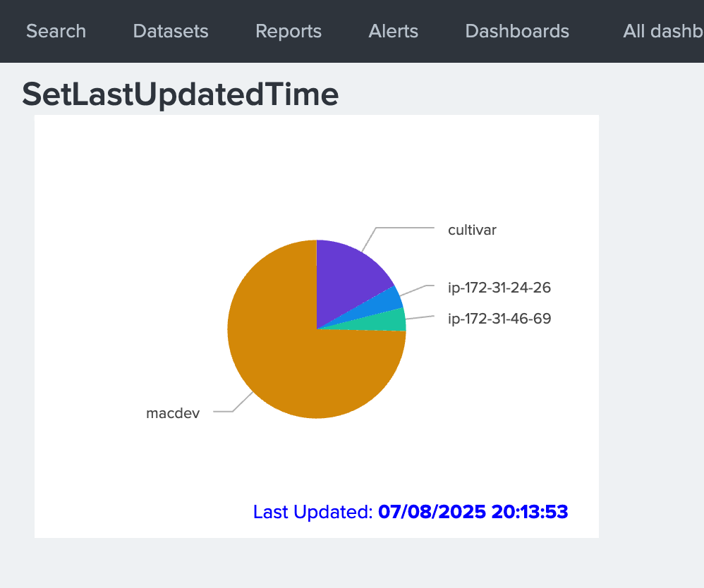Viewport: 704px width, 588px height.
Task: Click the macdev chart label
Action: (x=173, y=413)
